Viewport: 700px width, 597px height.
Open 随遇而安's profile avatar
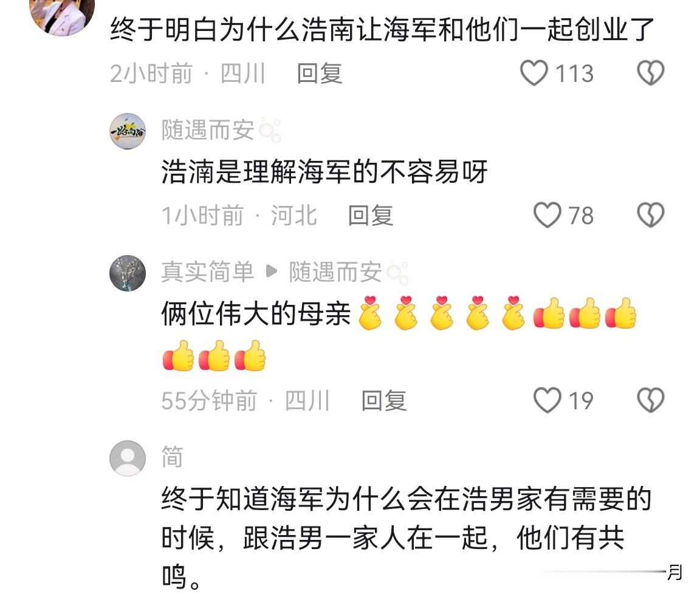point(128,131)
